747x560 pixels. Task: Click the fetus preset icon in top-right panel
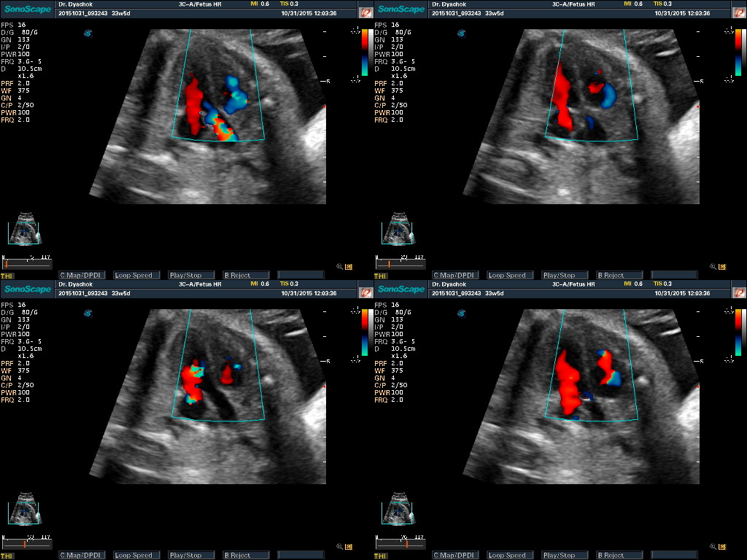click(738, 13)
